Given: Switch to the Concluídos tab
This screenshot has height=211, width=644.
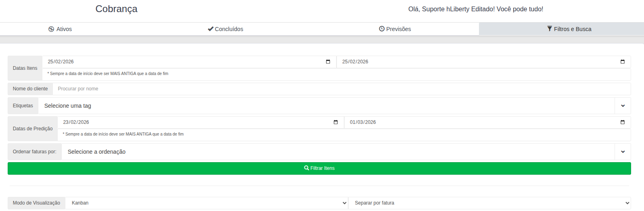Looking at the screenshot, I should (229, 29).
